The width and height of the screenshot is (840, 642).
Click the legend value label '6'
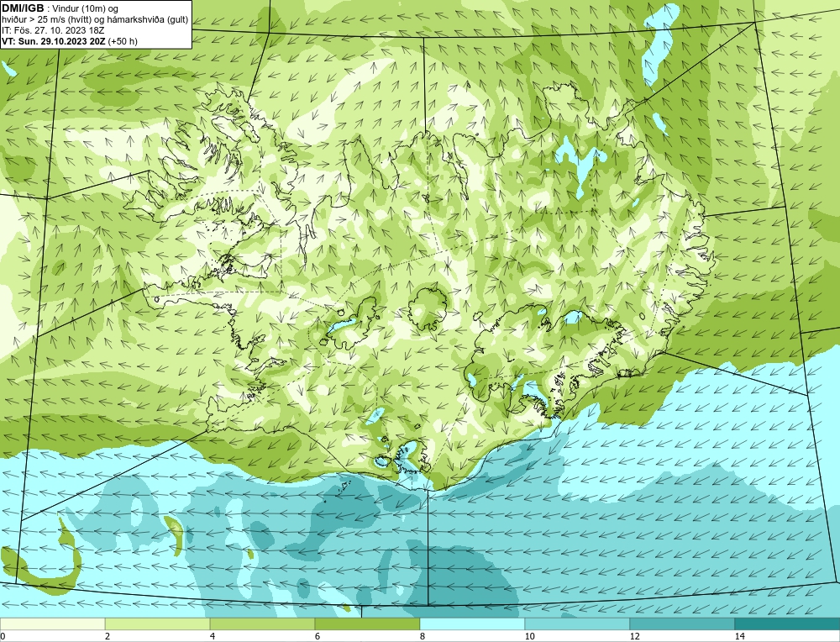click(x=318, y=636)
